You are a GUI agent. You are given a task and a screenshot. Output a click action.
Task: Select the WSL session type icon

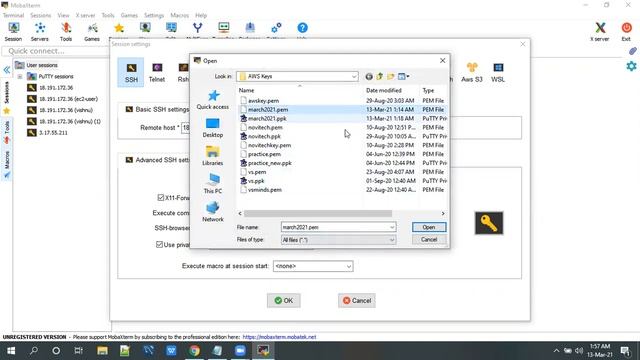coord(498,73)
